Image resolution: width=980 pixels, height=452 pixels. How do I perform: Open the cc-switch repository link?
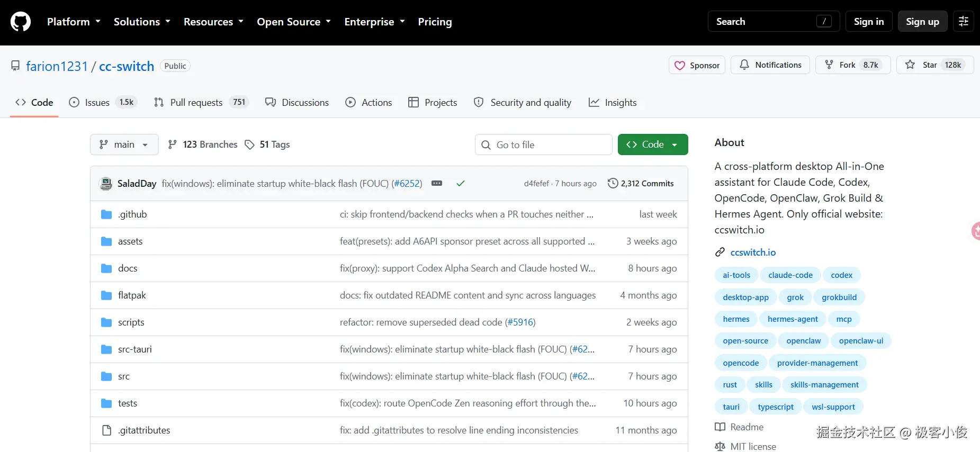(x=127, y=66)
